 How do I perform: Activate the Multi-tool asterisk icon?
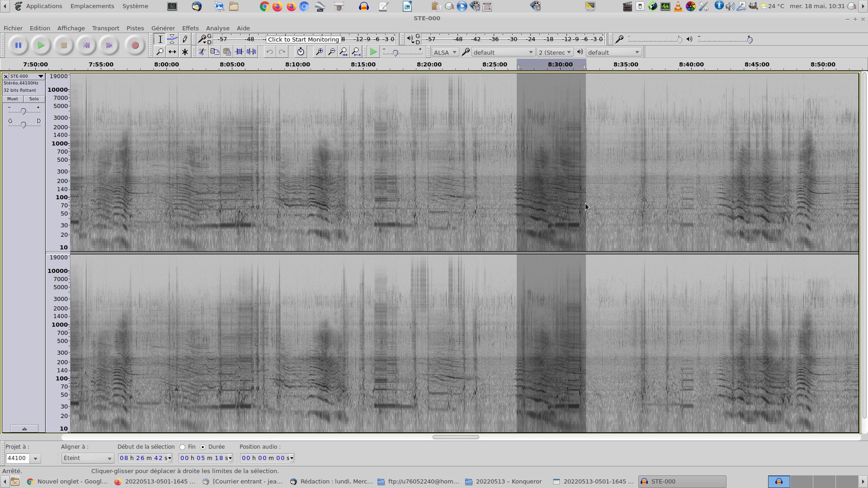click(x=185, y=52)
